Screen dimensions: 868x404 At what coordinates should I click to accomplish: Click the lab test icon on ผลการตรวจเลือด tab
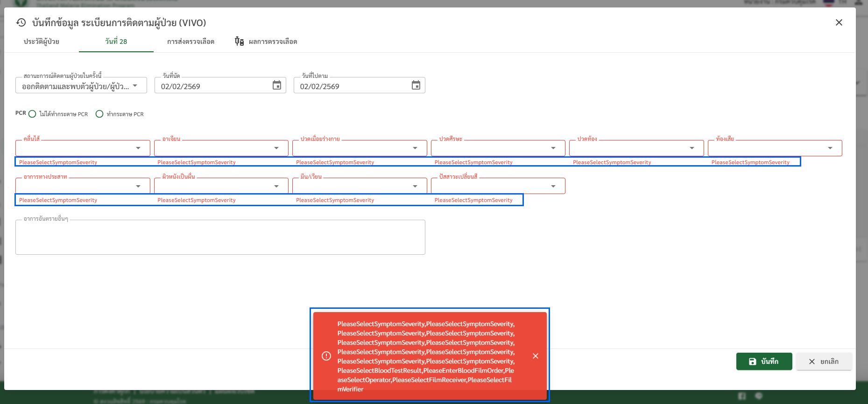click(239, 42)
